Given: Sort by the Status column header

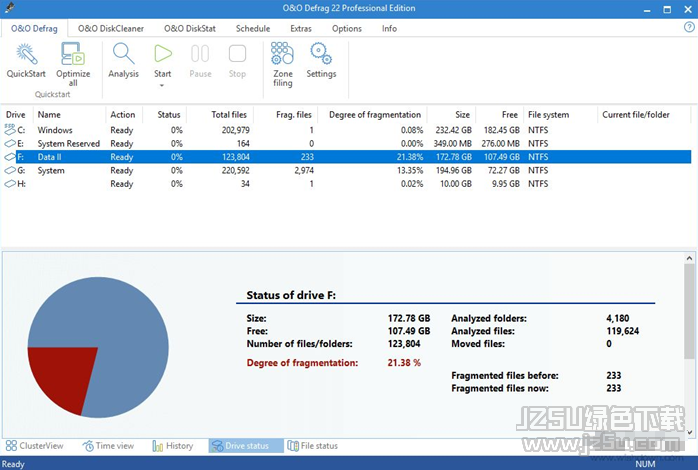Looking at the screenshot, I should point(169,114).
